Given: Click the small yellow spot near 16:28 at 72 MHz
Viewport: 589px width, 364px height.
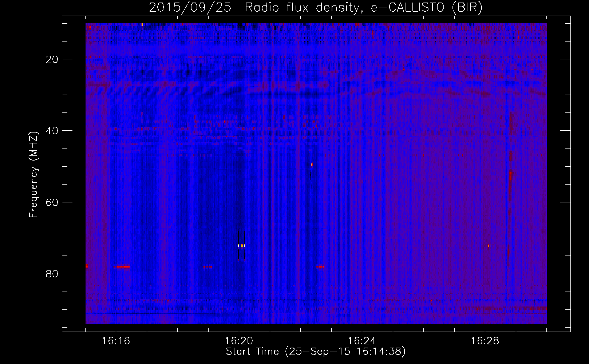Looking at the screenshot, I should 489,246.
